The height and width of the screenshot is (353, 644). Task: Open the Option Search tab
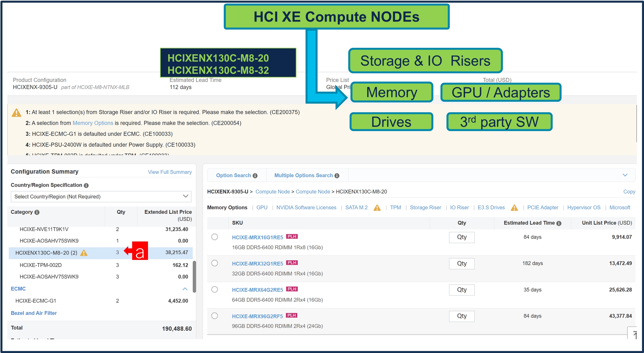236,175
